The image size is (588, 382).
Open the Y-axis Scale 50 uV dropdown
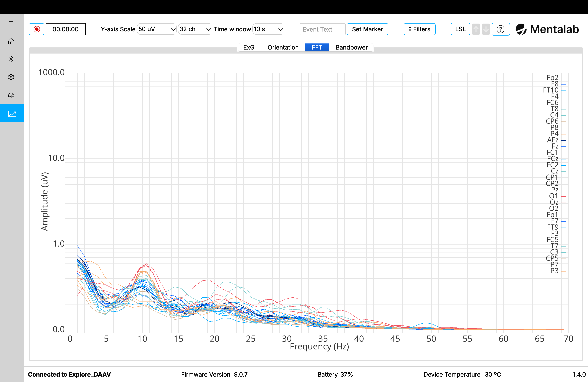pos(157,29)
